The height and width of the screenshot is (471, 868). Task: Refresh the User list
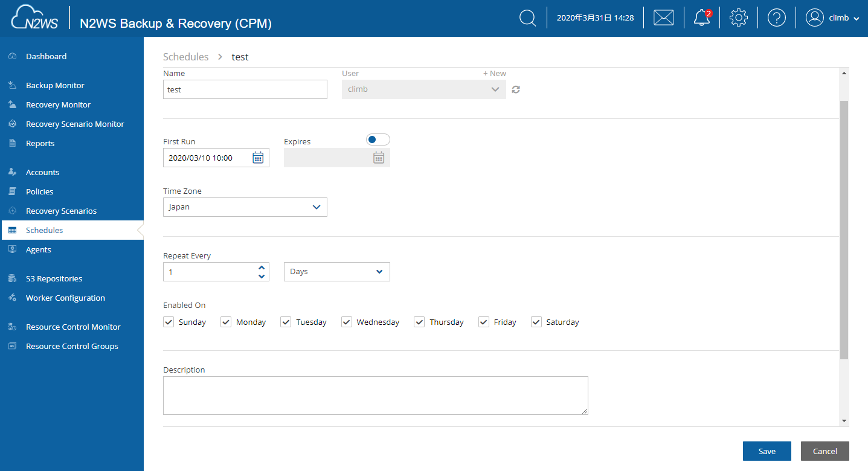(x=516, y=89)
